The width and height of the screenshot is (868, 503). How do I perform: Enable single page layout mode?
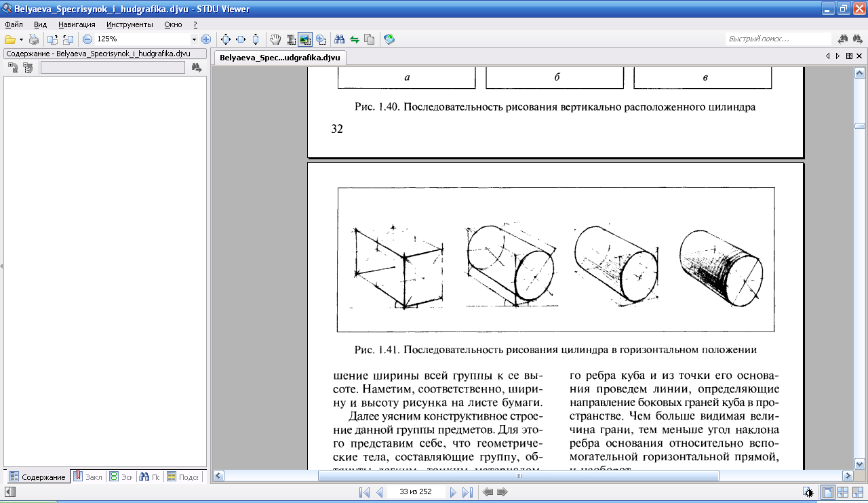point(828,492)
